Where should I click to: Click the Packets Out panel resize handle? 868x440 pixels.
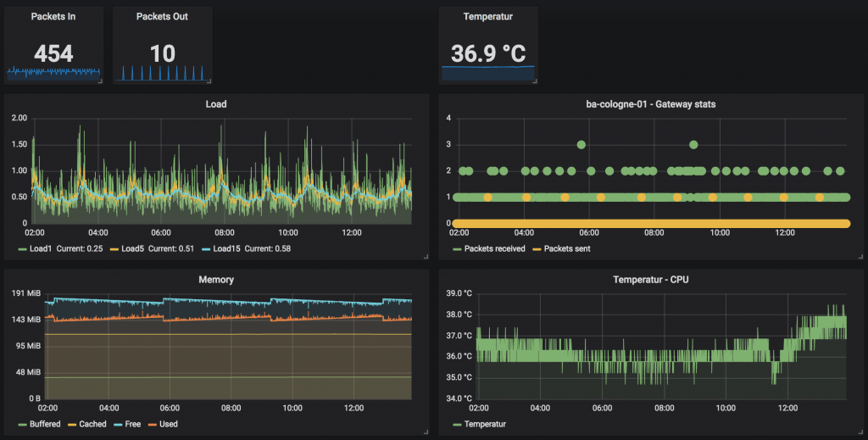(x=209, y=82)
